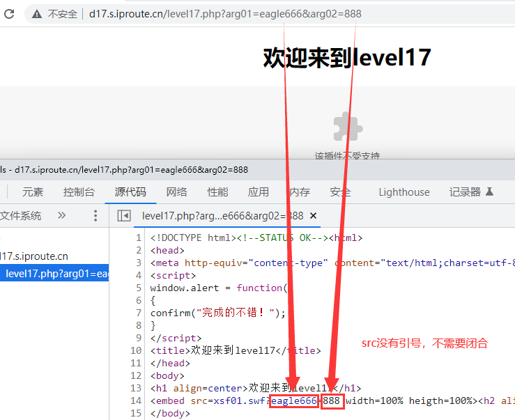Select the 源代码 (Sources) tab

pyautogui.click(x=130, y=192)
